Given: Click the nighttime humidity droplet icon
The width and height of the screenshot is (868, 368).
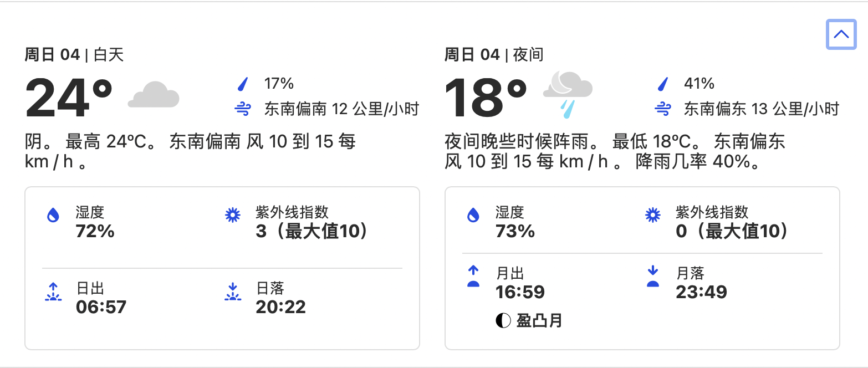Looking at the screenshot, I should coord(473,215).
